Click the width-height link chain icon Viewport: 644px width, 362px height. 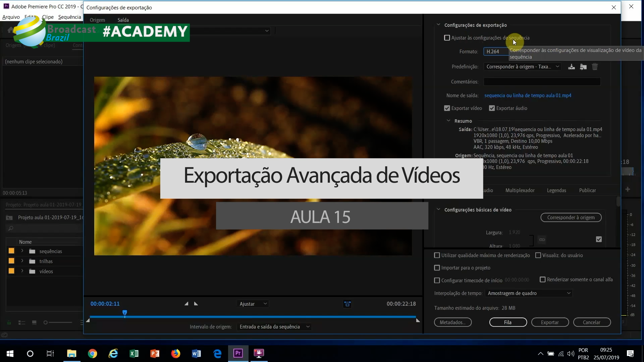click(x=542, y=239)
